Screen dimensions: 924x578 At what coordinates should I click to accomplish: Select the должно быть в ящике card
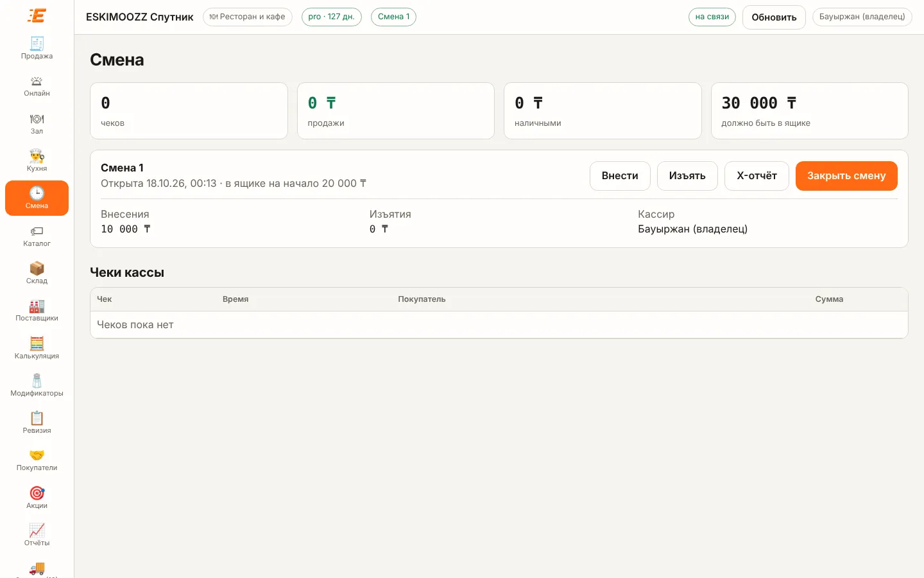tap(810, 110)
